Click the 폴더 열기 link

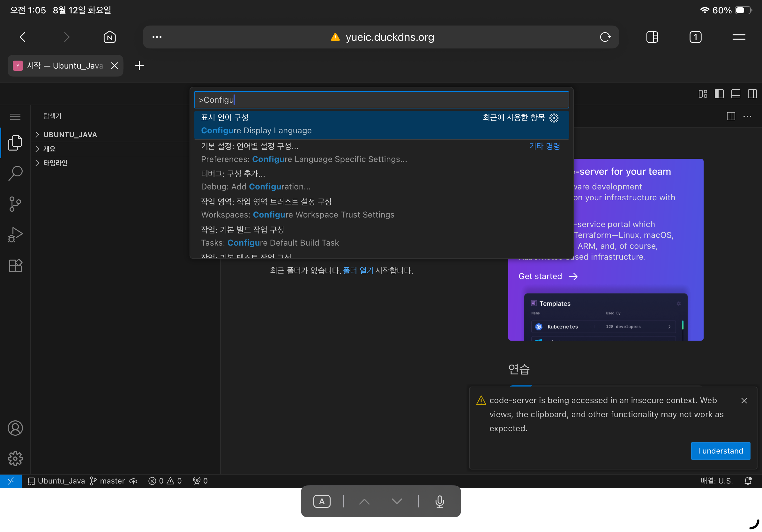click(358, 271)
